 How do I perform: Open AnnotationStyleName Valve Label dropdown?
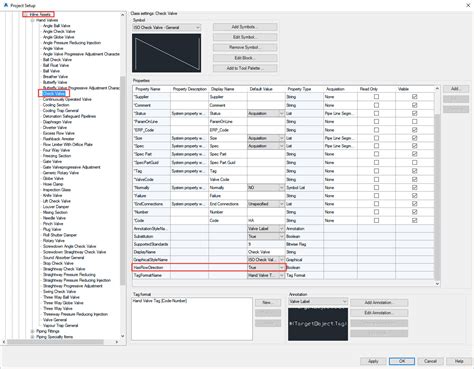(x=266, y=229)
